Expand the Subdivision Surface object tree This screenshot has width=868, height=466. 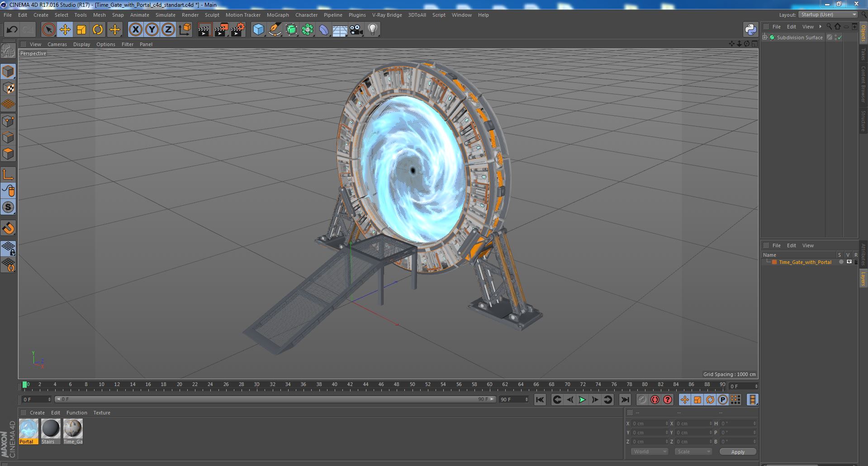pos(765,38)
